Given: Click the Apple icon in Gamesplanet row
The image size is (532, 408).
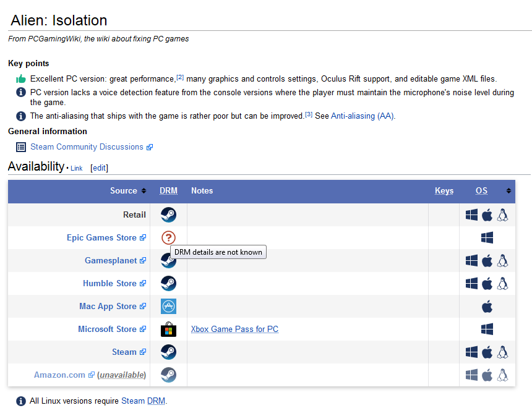Looking at the screenshot, I should [487, 260].
